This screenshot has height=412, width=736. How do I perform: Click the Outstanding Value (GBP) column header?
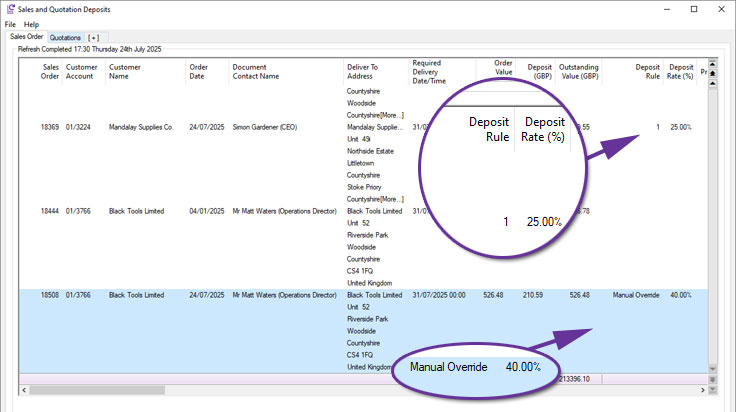coord(579,71)
